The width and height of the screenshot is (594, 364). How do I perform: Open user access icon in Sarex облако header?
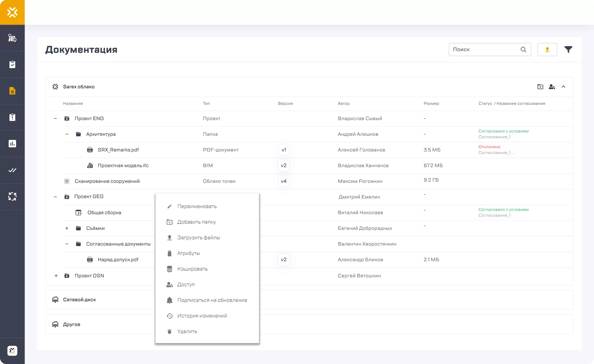pos(552,87)
